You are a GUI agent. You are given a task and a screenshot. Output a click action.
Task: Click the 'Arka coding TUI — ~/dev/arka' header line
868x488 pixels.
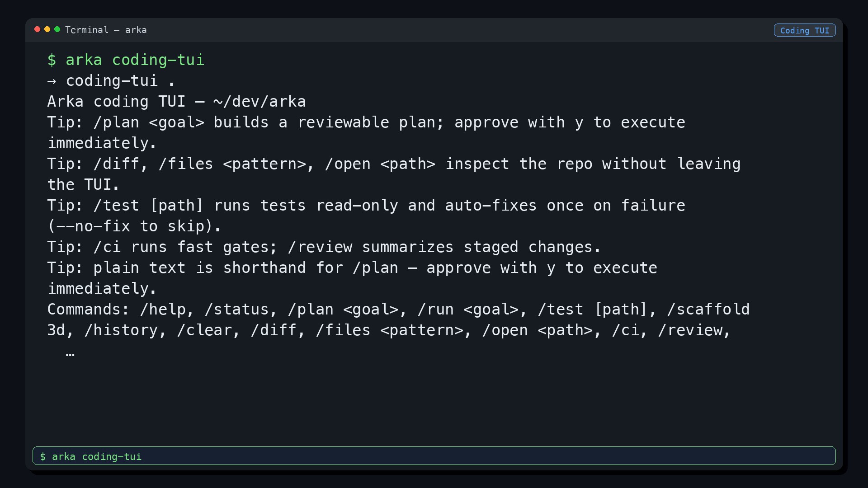177,102
